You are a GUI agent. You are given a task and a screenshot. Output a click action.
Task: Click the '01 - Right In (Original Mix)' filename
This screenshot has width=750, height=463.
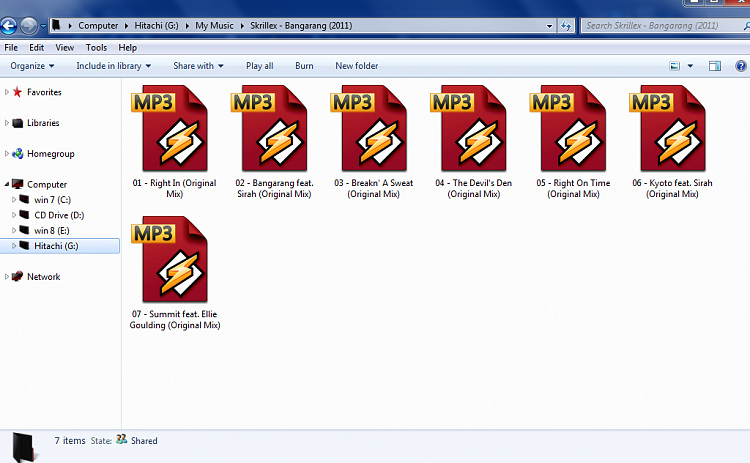click(174, 188)
